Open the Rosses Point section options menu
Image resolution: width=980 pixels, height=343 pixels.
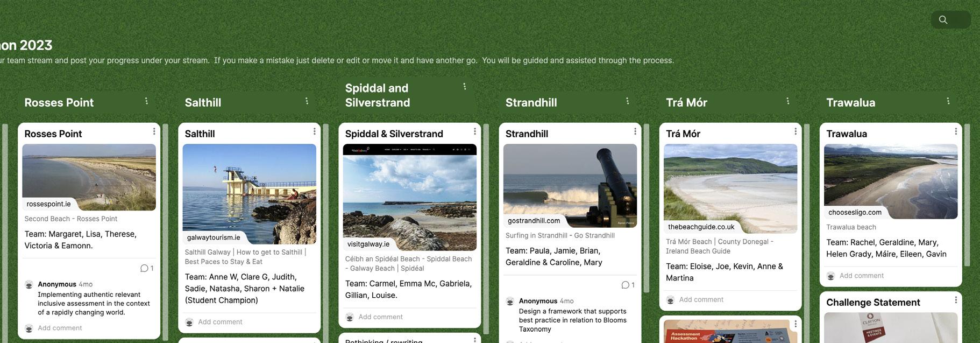(x=146, y=101)
